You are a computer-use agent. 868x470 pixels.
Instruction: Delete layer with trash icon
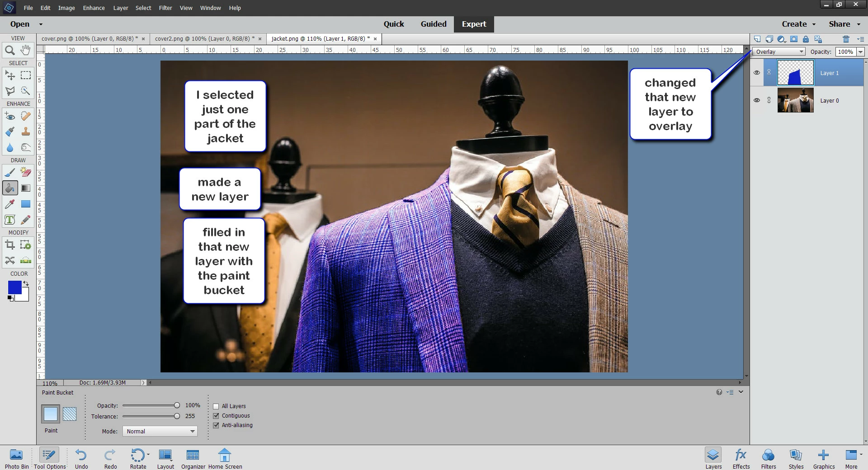click(x=846, y=39)
